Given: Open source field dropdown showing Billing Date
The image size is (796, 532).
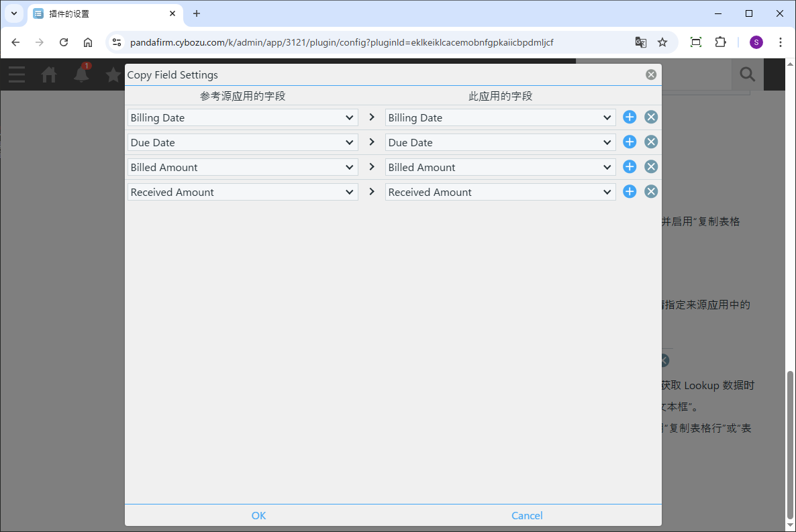Looking at the screenshot, I should click(x=242, y=117).
